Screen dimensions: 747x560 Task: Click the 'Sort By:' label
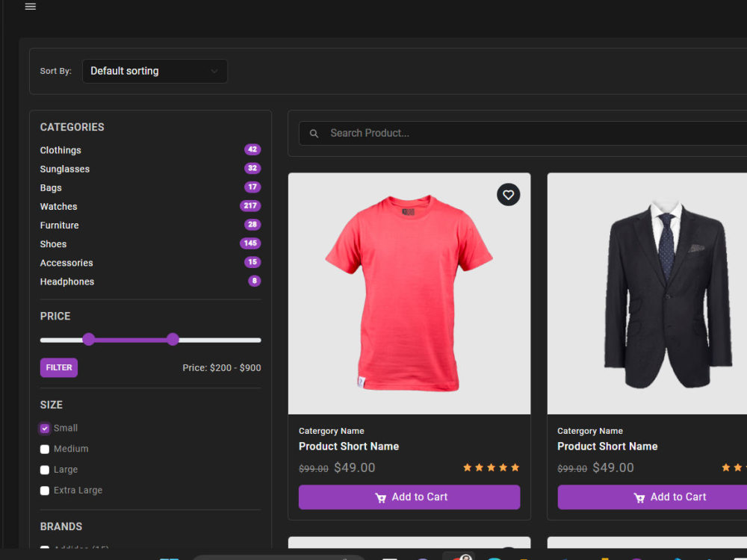56,71
